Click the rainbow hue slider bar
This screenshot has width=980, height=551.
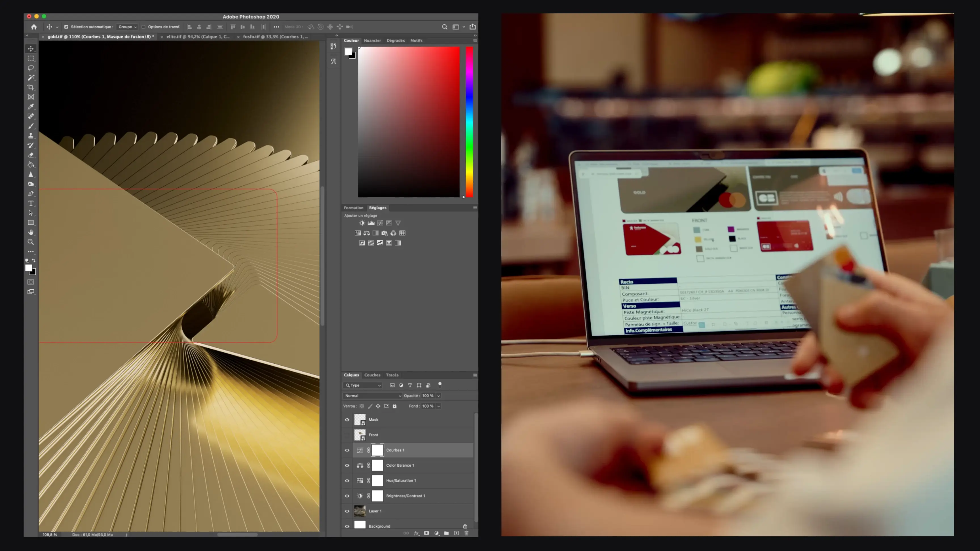470,122
